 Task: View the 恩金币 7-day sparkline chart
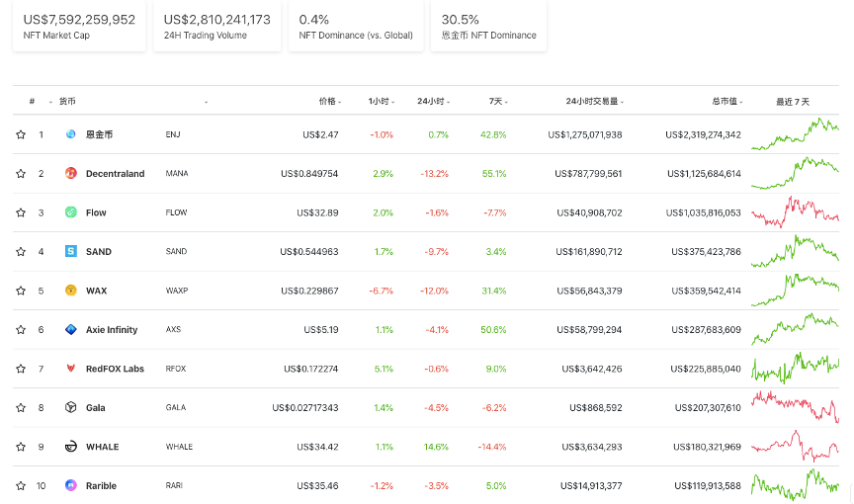click(x=795, y=133)
